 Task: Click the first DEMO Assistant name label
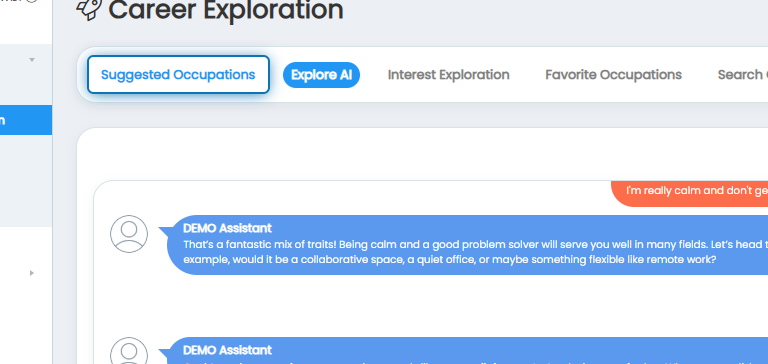[227, 228]
